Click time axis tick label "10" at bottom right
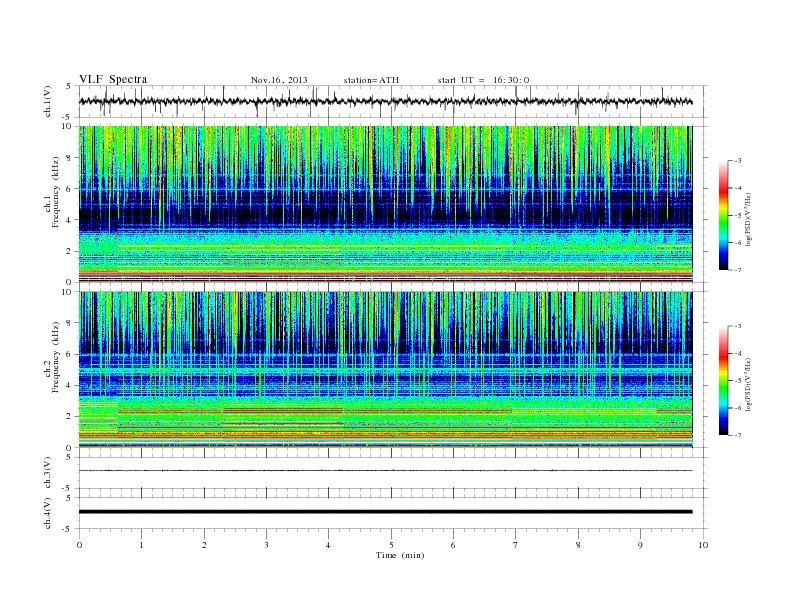Image resolution: width=792 pixels, height=612 pixels. tap(703, 545)
